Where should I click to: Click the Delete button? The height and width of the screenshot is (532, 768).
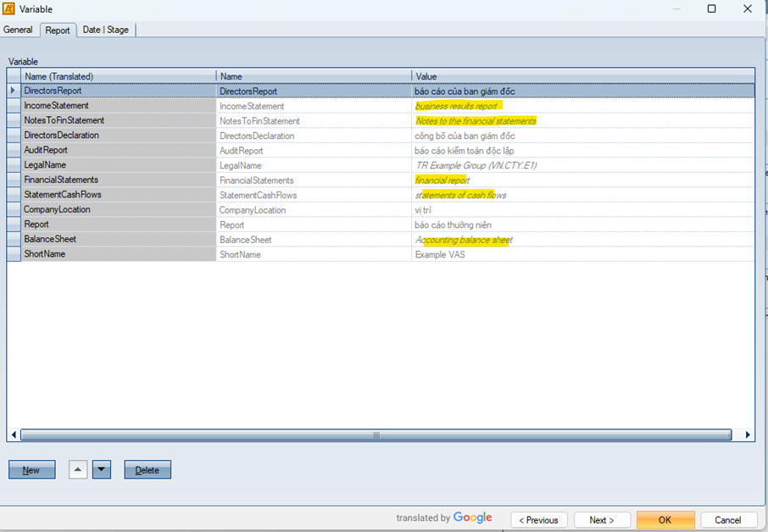click(147, 470)
